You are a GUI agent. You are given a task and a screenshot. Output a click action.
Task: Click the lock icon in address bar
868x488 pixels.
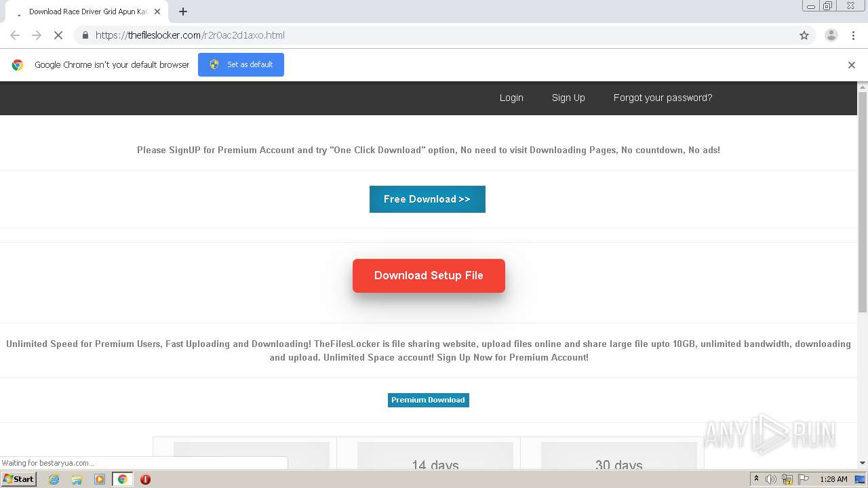click(x=85, y=35)
